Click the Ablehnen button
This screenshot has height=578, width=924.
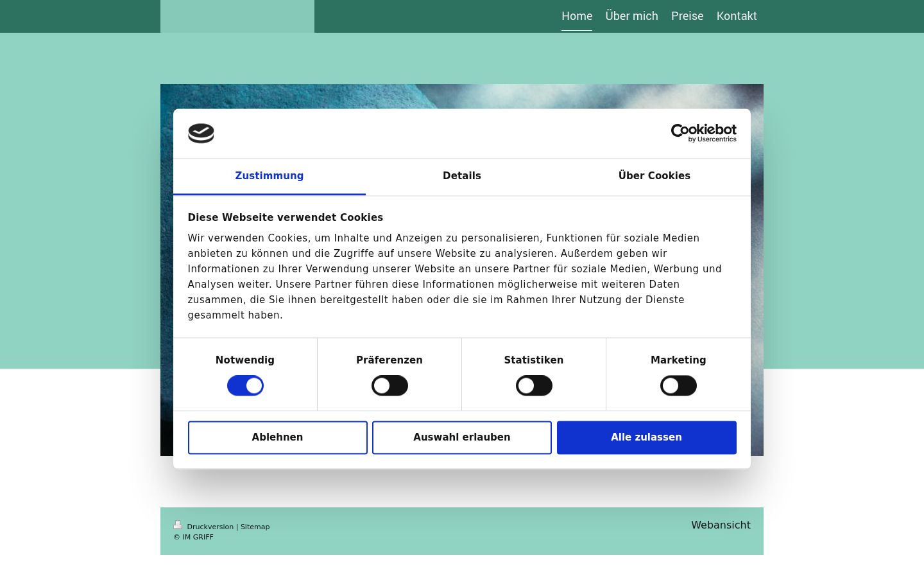pos(277,437)
